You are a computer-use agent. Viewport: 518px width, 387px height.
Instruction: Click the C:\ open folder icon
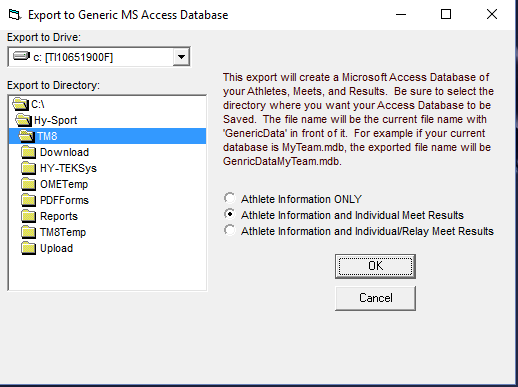pos(21,104)
